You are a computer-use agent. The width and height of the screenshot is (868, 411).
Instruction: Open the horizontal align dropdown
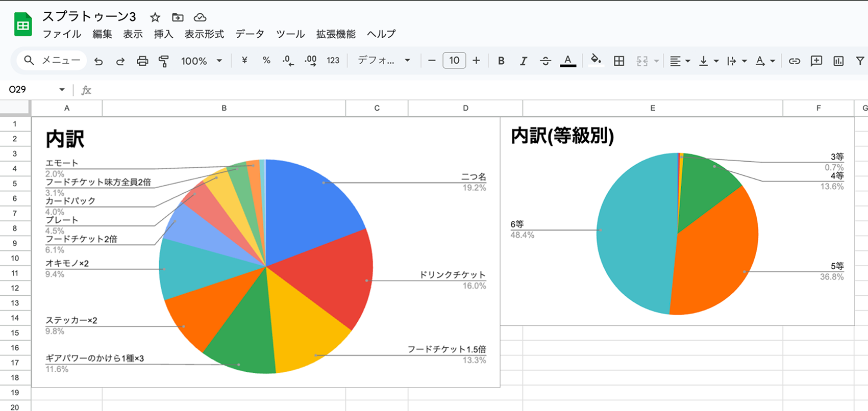click(x=680, y=61)
